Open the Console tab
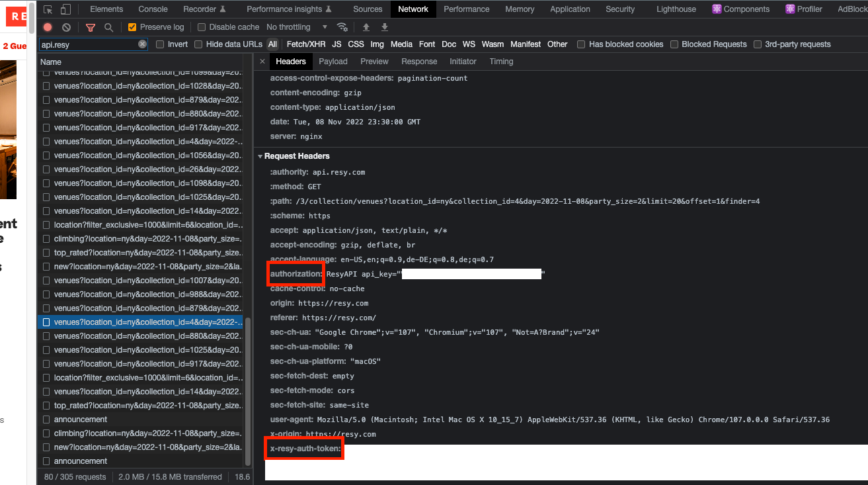Screen dimensions: 868x485 tap(153, 9)
